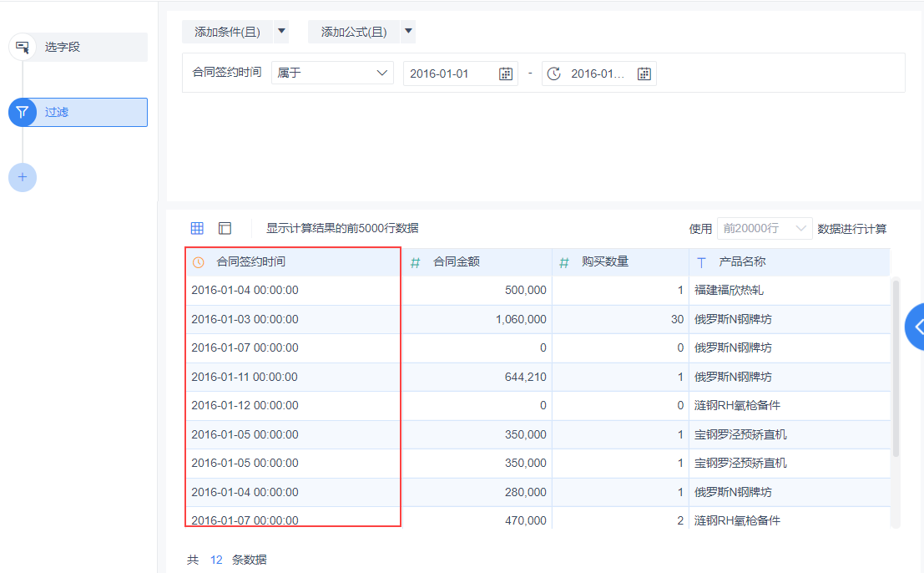Viewport: 924px width, 573px height.
Task: Click the time type icon of 合同签约时间 column
Action: click(199, 262)
